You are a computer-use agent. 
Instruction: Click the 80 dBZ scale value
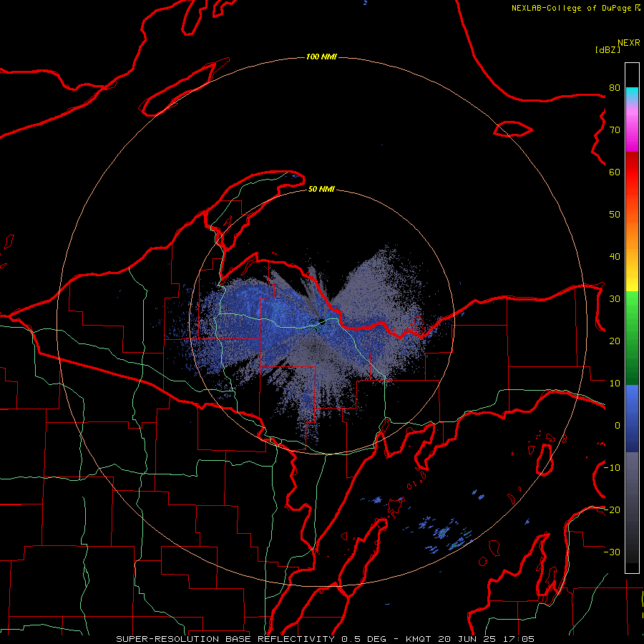click(615, 88)
